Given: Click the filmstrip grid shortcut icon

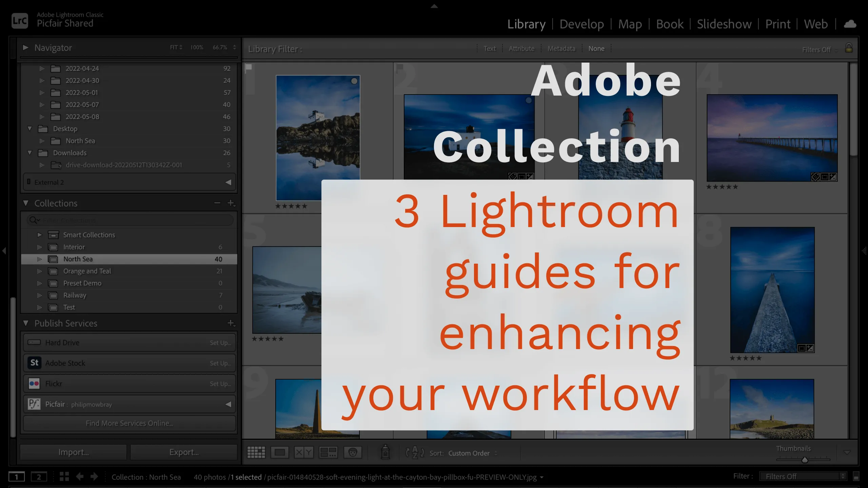Looking at the screenshot, I should point(64,476).
